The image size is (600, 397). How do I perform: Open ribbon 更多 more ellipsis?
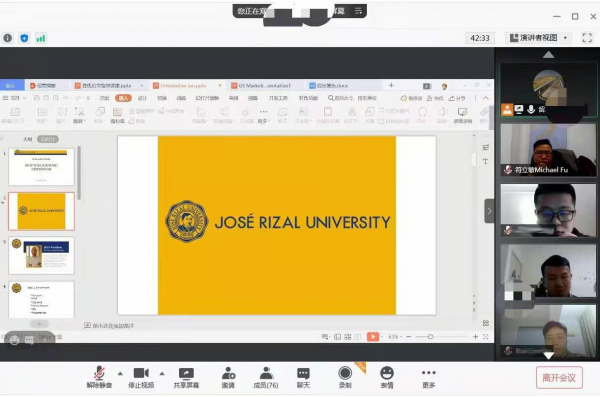[x=264, y=115]
